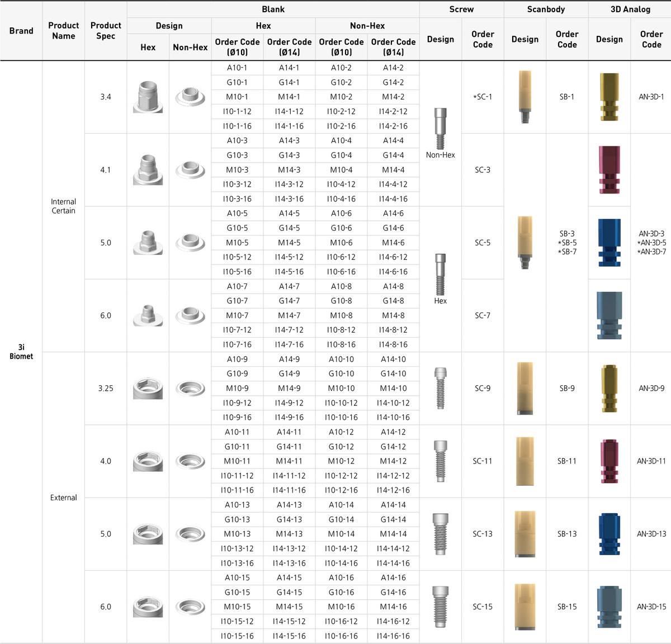
Task: Click the 3i Biomet brand cell
Action: pos(21,352)
